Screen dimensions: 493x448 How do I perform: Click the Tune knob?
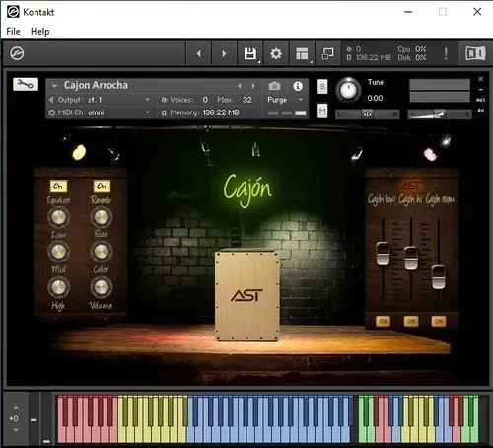[x=348, y=90]
